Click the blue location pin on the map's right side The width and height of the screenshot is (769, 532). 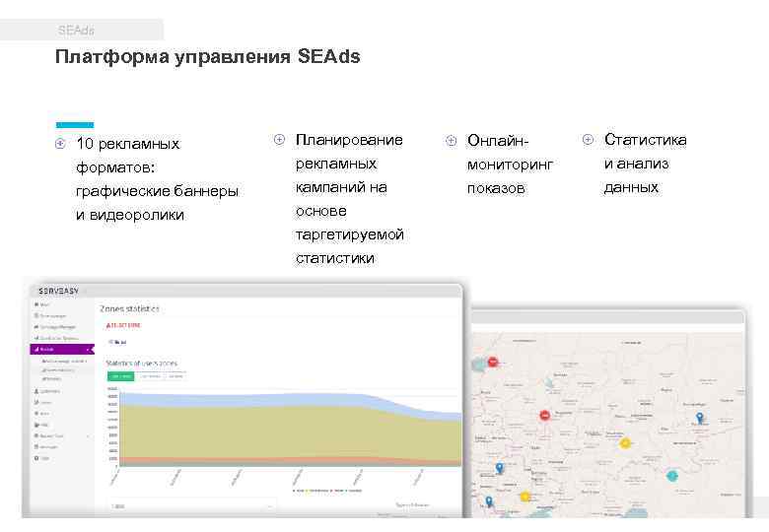(700, 418)
